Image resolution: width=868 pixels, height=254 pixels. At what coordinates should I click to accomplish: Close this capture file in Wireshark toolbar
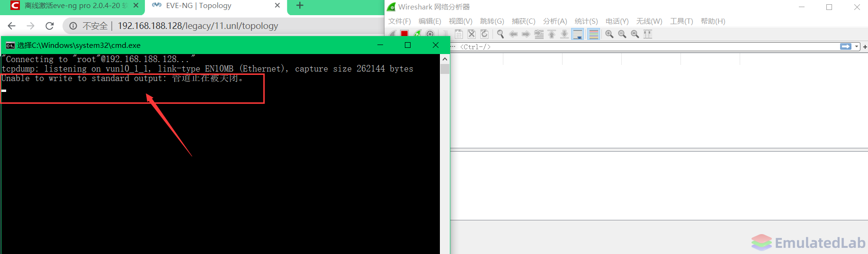tap(471, 34)
